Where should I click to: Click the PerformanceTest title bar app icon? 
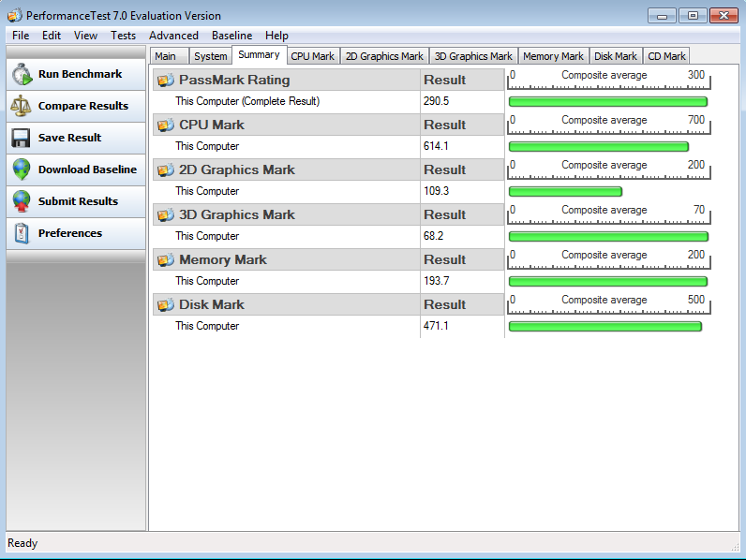pos(15,15)
